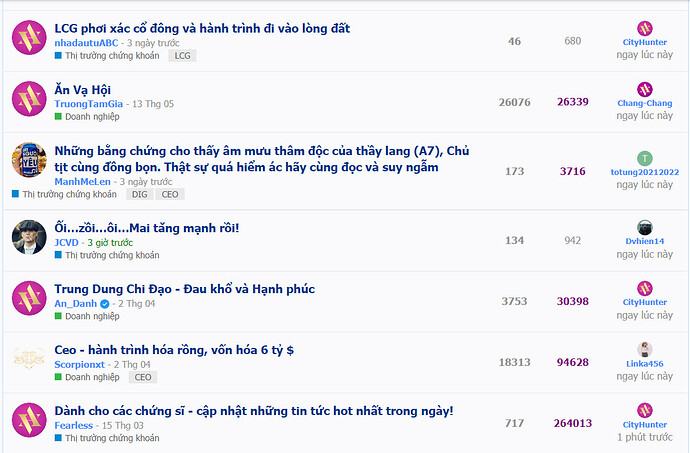Open the latest poster Linka456's profile

tap(645, 364)
